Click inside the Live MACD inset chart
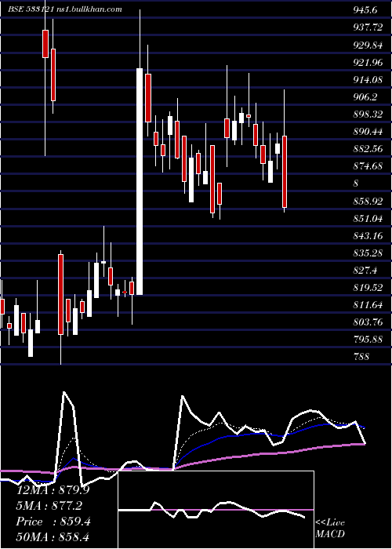This screenshot has height=549, width=392. click(216, 510)
